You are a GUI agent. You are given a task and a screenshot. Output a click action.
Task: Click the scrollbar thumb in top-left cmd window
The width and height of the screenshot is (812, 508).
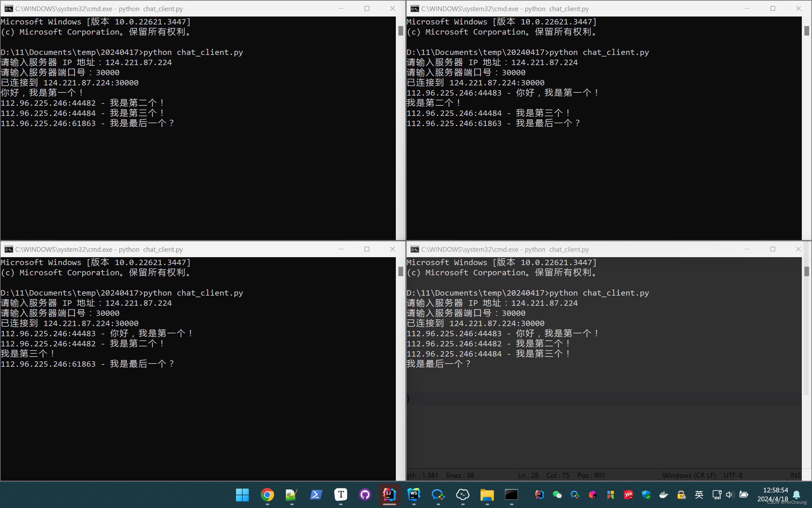[x=401, y=31]
